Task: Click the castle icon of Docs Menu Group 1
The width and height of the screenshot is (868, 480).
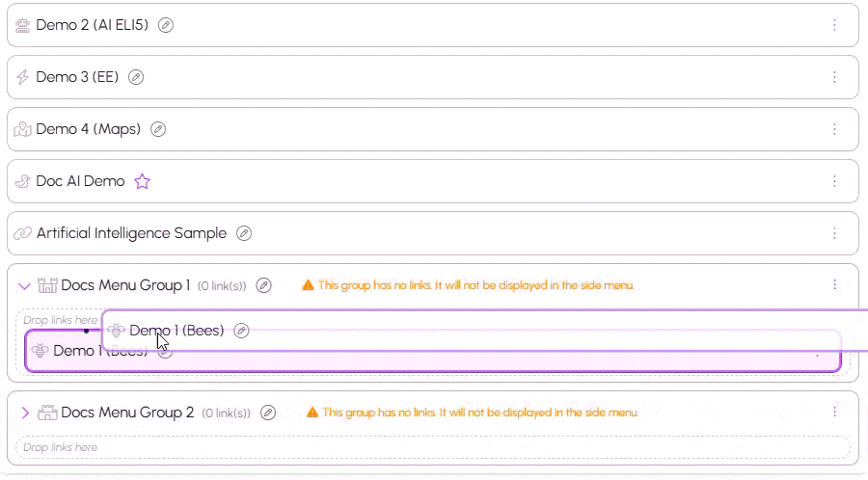Action: (47, 285)
